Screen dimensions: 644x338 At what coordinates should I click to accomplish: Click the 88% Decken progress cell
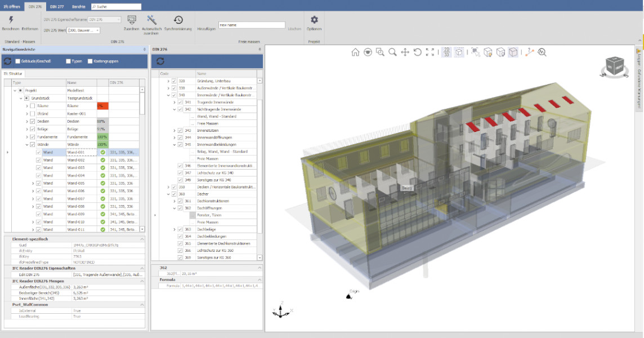point(102,122)
